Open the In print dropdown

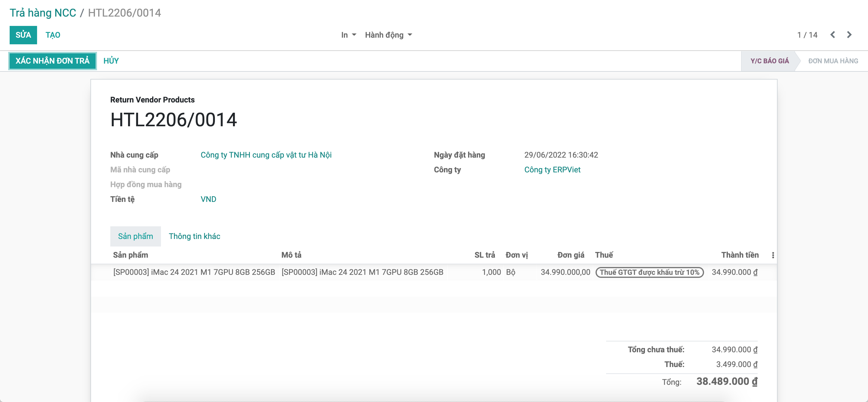pos(348,35)
